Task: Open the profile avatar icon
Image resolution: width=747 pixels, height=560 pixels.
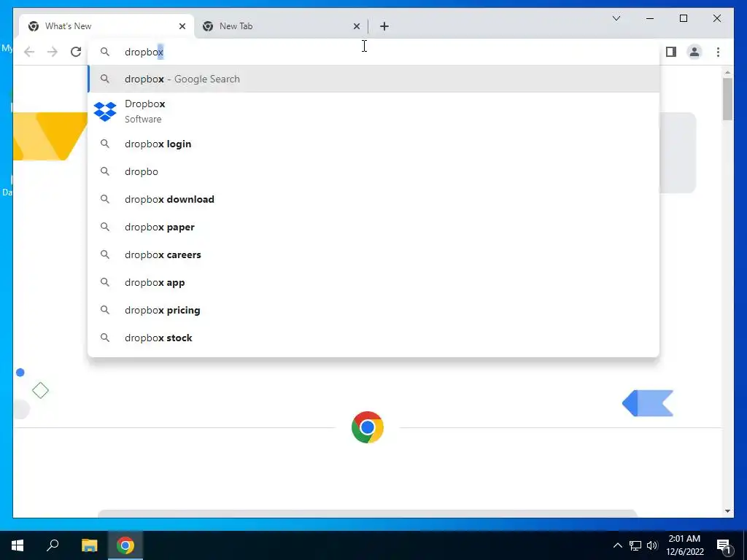Action: (694, 52)
